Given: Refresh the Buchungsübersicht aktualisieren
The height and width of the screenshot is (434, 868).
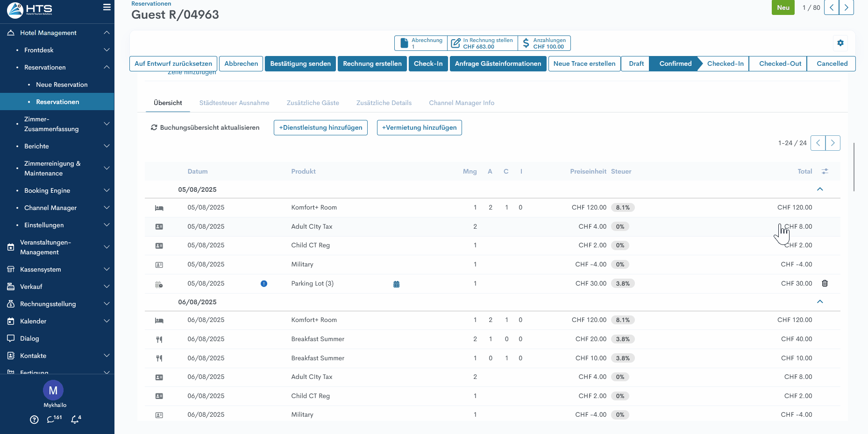Looking at the screenshot, I should click(x=205, y=127).
